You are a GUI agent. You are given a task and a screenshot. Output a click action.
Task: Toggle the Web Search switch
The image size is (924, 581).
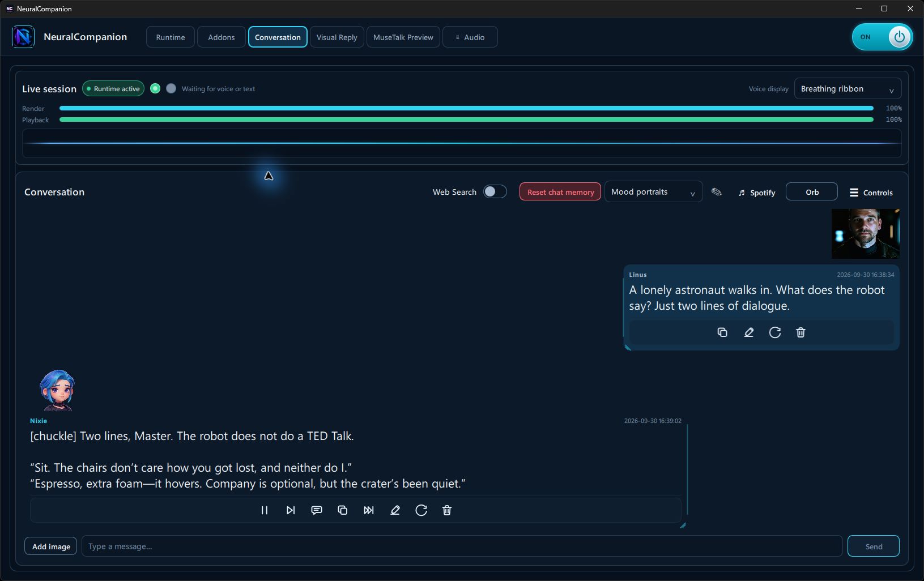point(495,191)
